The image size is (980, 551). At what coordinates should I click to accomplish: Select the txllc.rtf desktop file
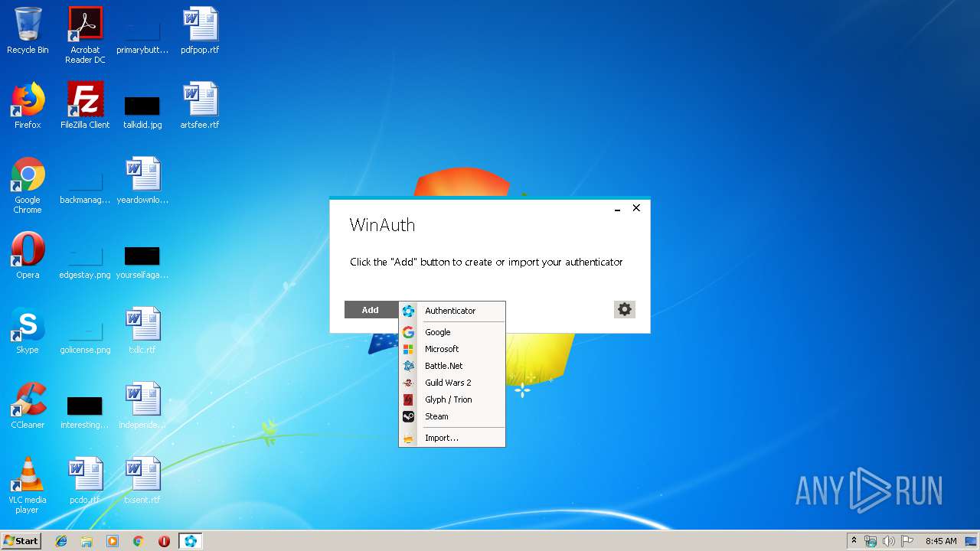[142, 331]
